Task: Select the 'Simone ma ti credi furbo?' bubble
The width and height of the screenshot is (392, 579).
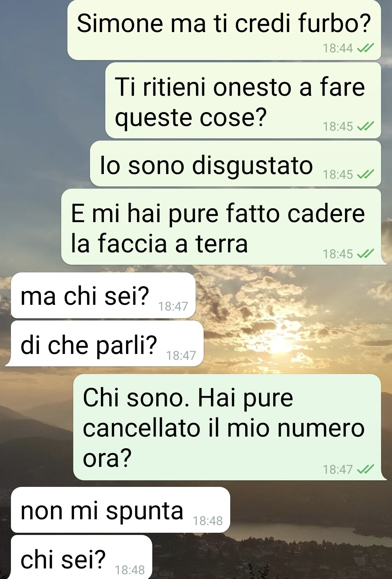Action: (x=224, y=30)
